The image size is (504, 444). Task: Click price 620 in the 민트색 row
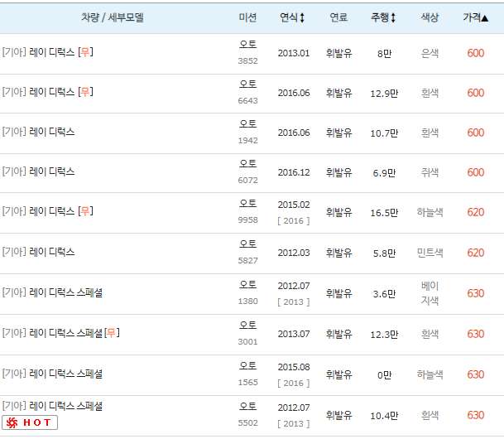tap(476, 253)
